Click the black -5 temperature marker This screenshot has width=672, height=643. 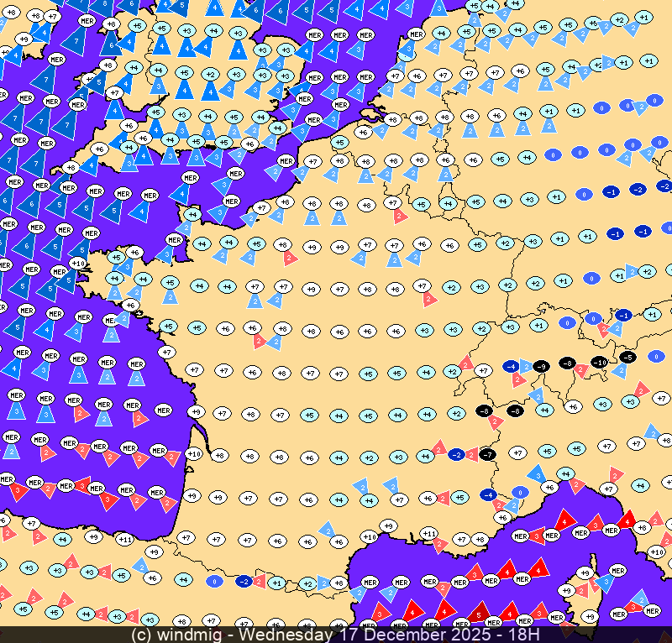point(626,357)
